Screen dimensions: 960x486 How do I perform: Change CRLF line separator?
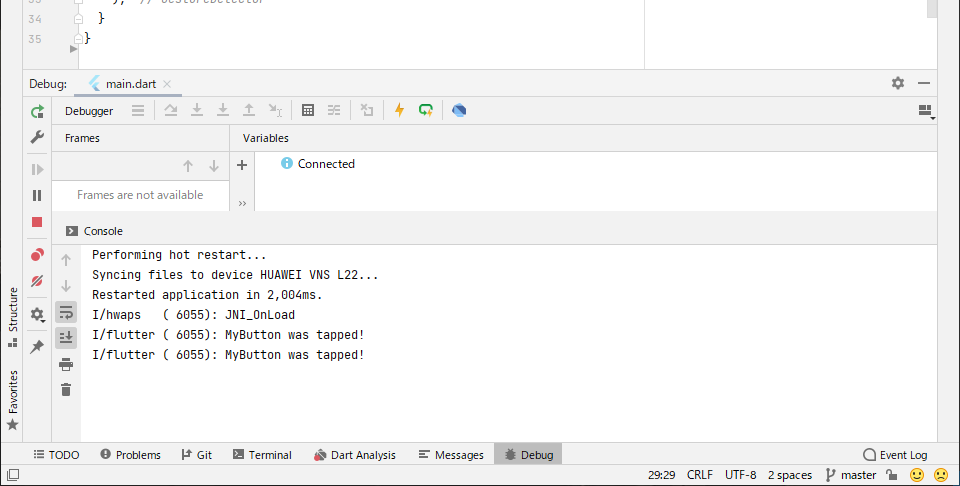pos(700,475)
